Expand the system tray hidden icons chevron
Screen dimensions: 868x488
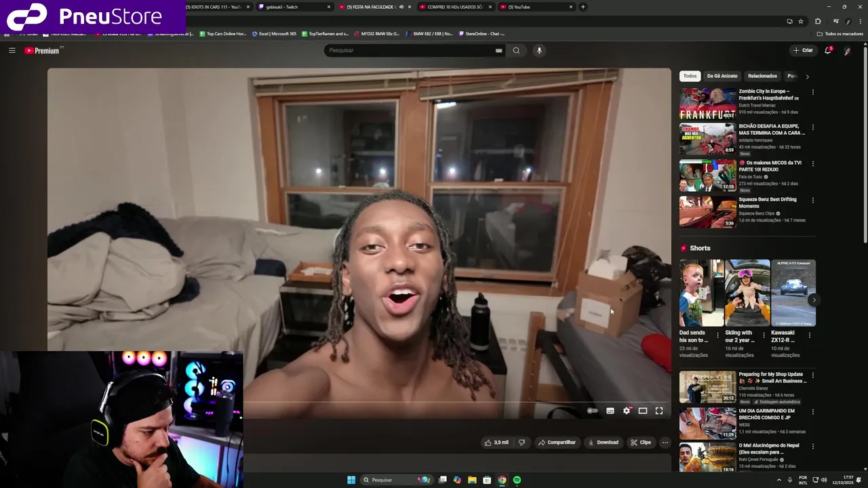[x=778, y=480]
